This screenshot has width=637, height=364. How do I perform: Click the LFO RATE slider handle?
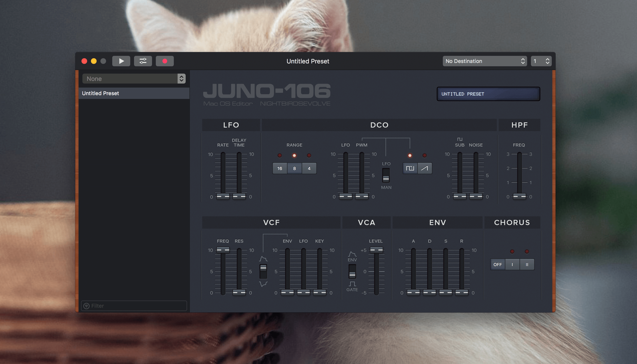tap(223, 196)
